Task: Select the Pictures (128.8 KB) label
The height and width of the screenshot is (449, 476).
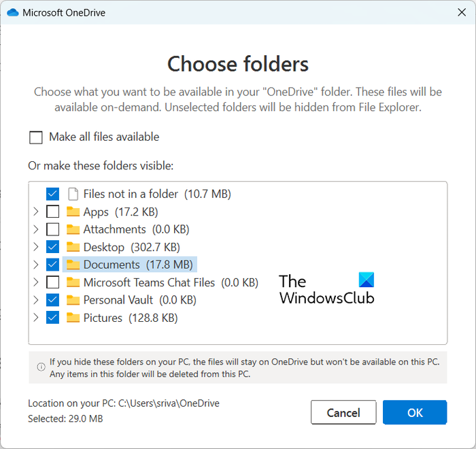Action: (x=131, y=318)
